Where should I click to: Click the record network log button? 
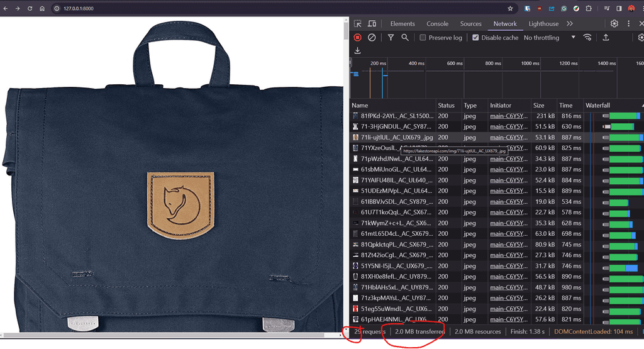pyautogui.click(x=357, y=38)
